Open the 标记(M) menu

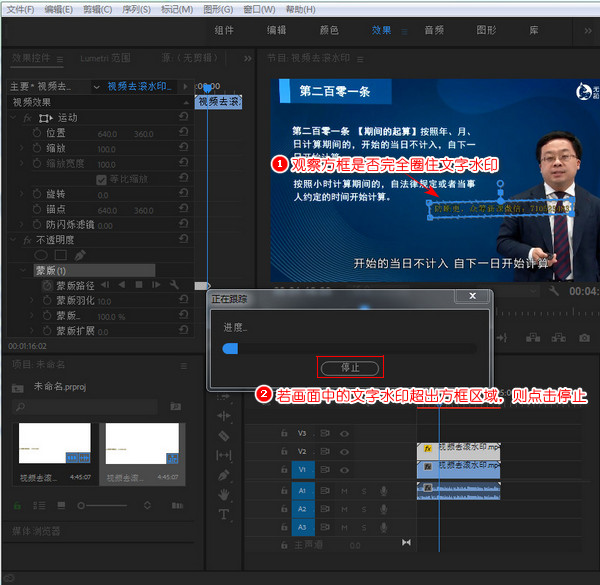tap(177, 9)
